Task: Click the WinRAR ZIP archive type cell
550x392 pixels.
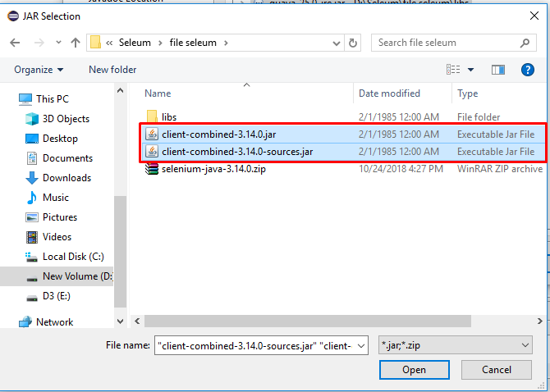Action: point(500,169)
